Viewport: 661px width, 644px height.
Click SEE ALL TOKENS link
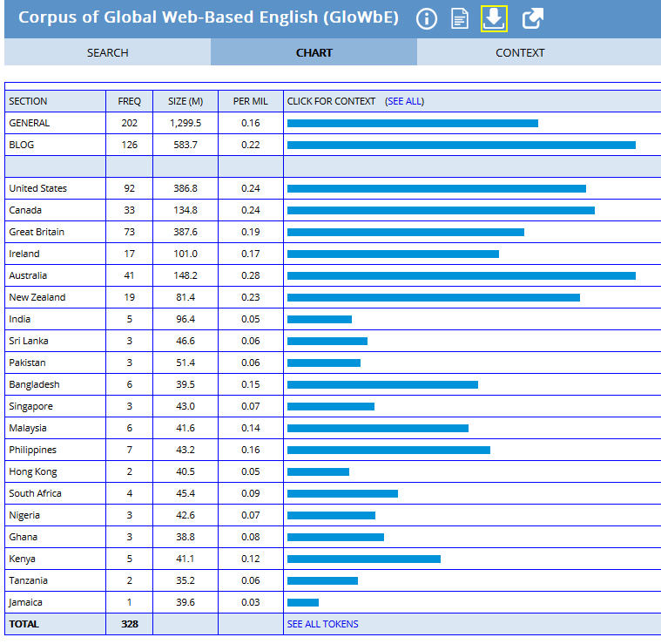[x=322, y=624]
